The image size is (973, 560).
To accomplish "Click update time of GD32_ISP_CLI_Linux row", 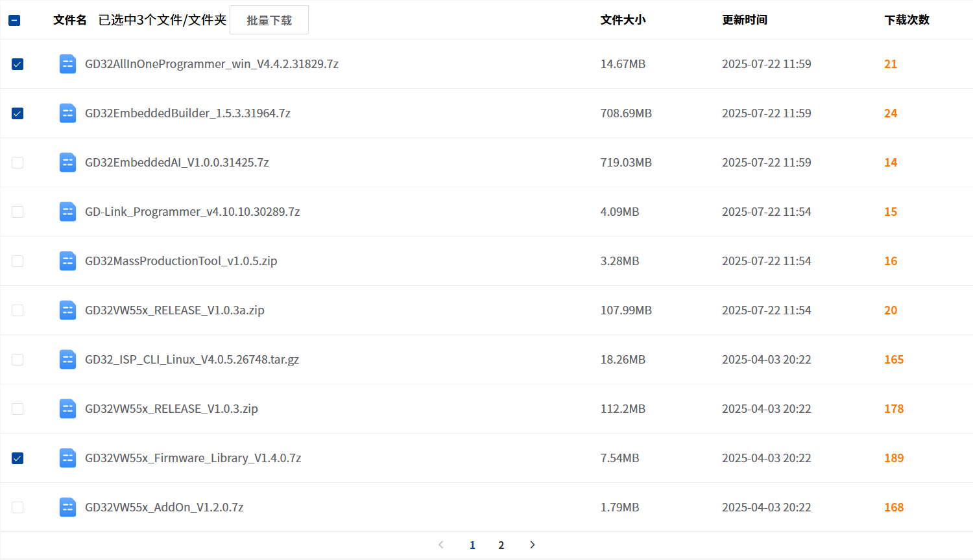I will [767, 360].
